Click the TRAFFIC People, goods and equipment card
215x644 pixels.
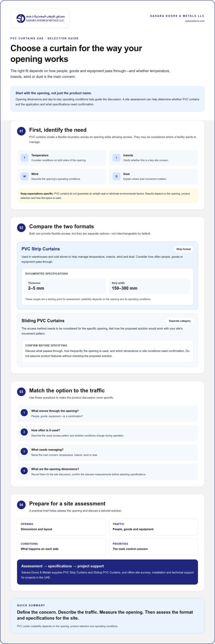coord(153,527)
